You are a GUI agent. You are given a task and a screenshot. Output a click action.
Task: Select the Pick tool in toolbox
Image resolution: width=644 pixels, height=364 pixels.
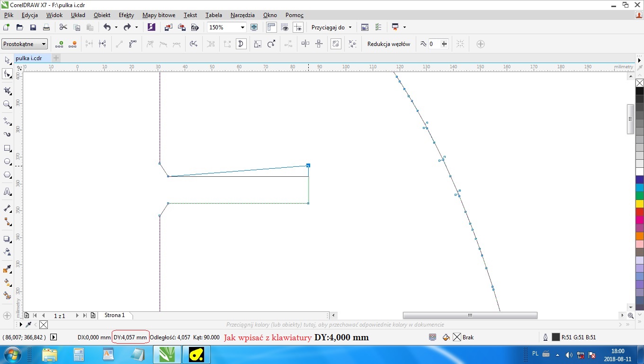pyautogui.click(x=7, y=60)
